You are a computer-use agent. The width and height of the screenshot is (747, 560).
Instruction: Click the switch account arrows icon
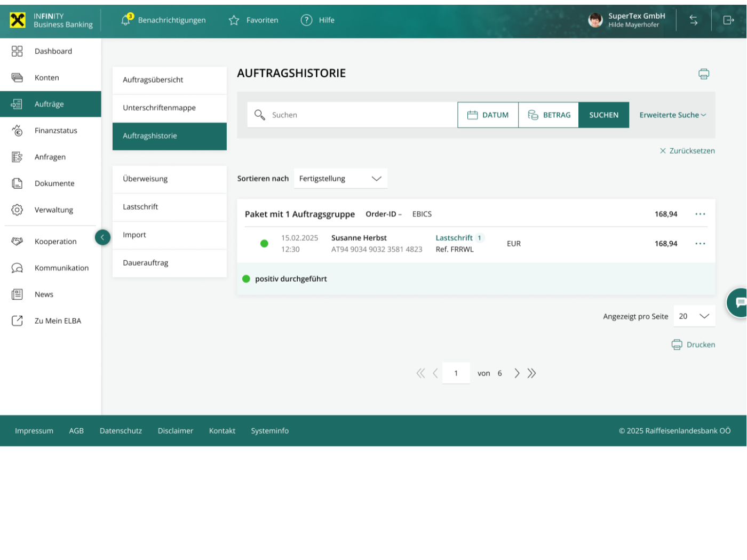pyautogui.click(x=693, y=20)
